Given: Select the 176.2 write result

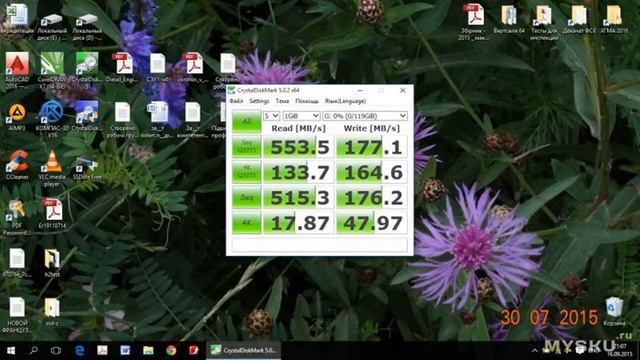Looking at the screenshot, I should [x=371, y=198].
